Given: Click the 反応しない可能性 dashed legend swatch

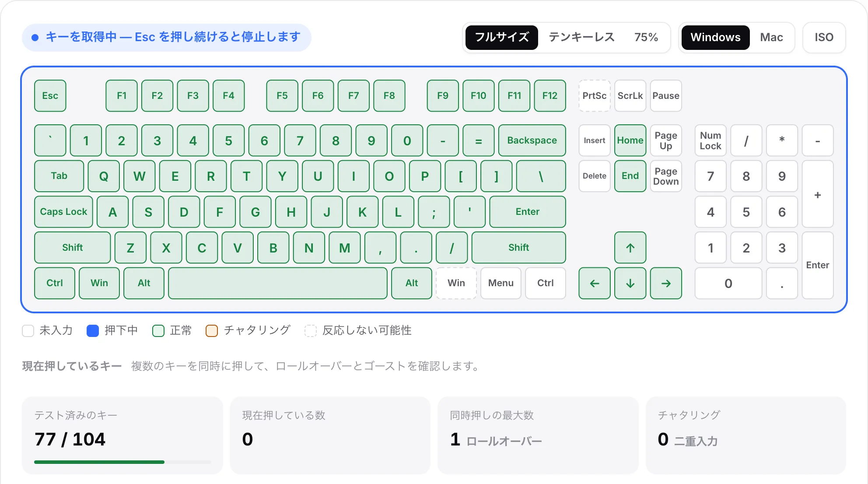Looking at the screenshot, I should click(x=311, y=330).
